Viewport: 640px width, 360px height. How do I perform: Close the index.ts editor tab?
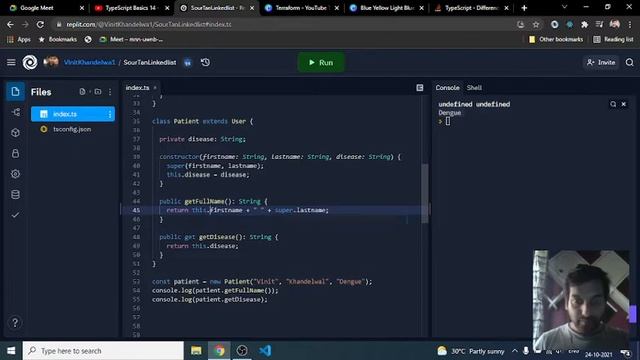point(155,88)
